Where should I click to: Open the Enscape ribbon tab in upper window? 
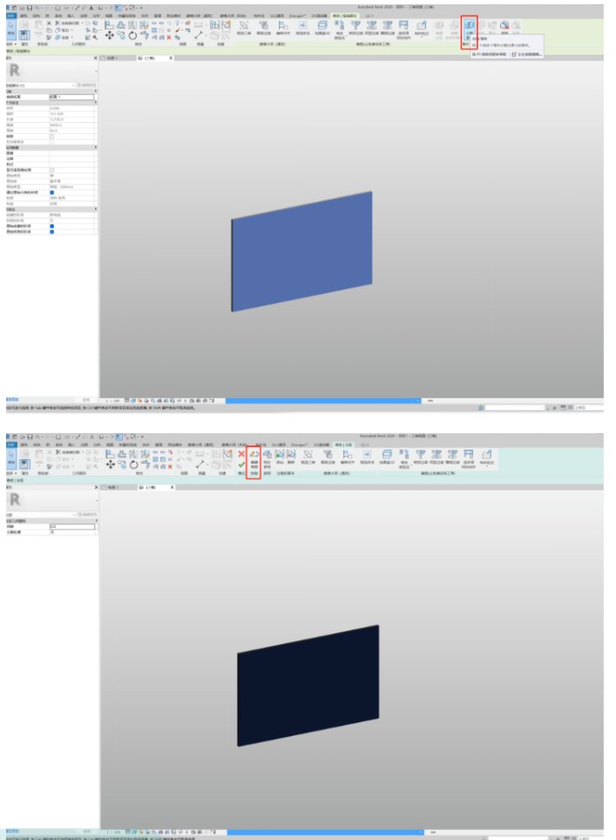pyautogui.click(x=298, y=16)
